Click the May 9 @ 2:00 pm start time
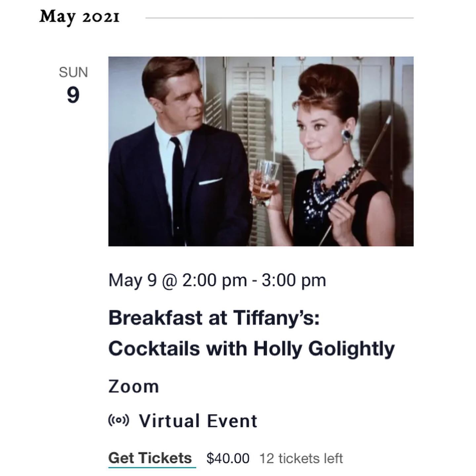Image resolution: width=476 pixels, height=476 pixels. pos(178,281)
